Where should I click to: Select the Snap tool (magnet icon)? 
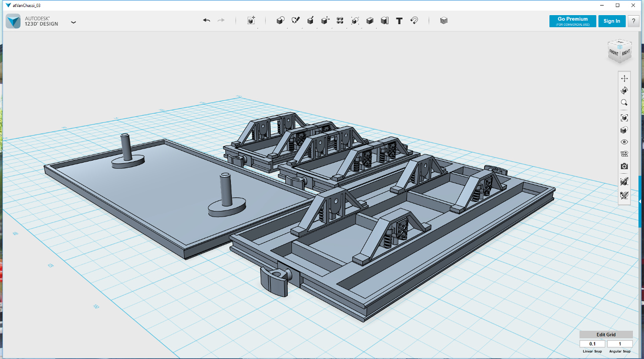pyautogui.click(x=414, y=21)
